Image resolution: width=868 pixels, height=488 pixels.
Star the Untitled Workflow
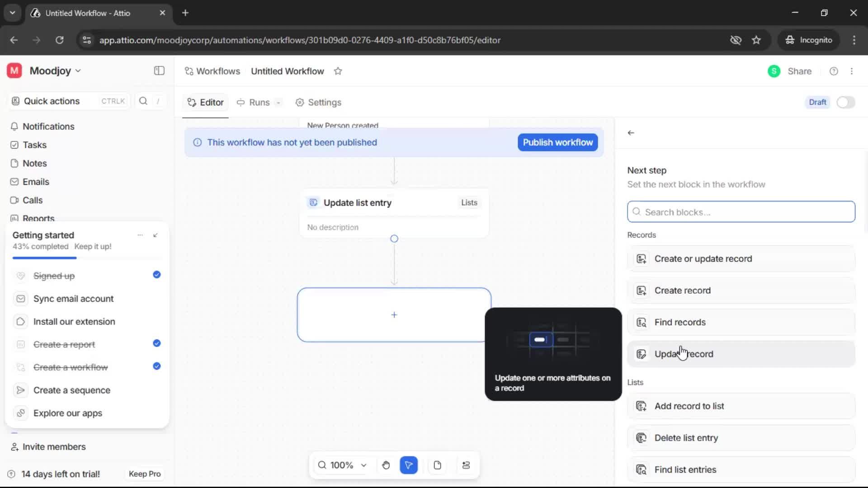click(x=338, y=71)
